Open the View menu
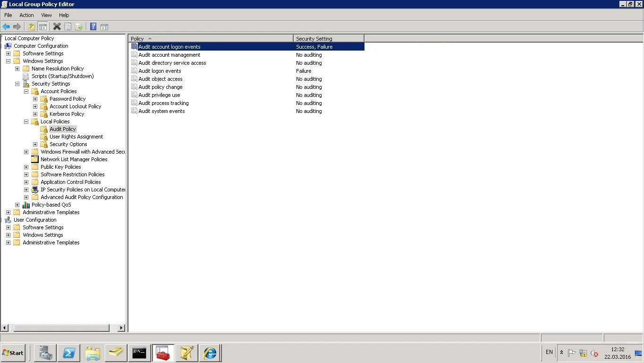Screen dimensions: 644x363 pyautogui.click(x=46, y=15)
